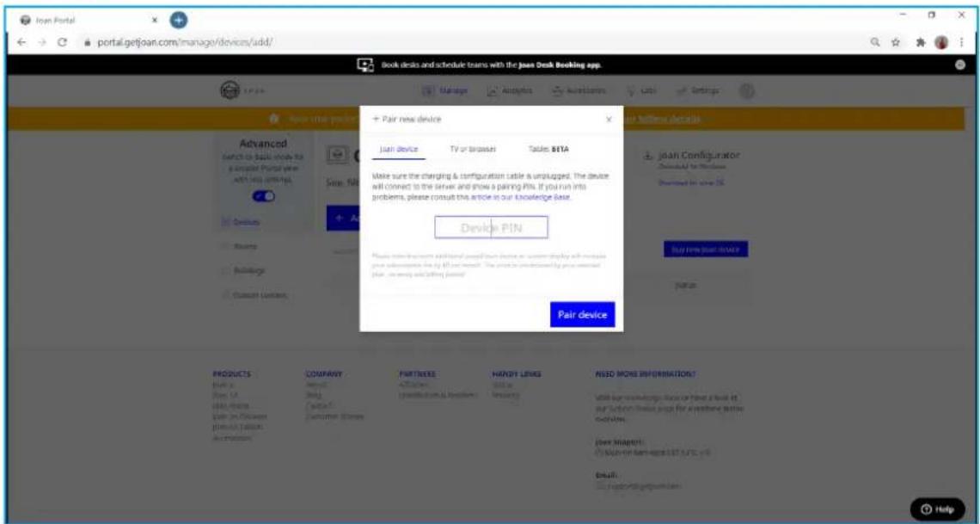Click the support email address in footer
Viewport: 980px width, 524px height.
(643, 486)
